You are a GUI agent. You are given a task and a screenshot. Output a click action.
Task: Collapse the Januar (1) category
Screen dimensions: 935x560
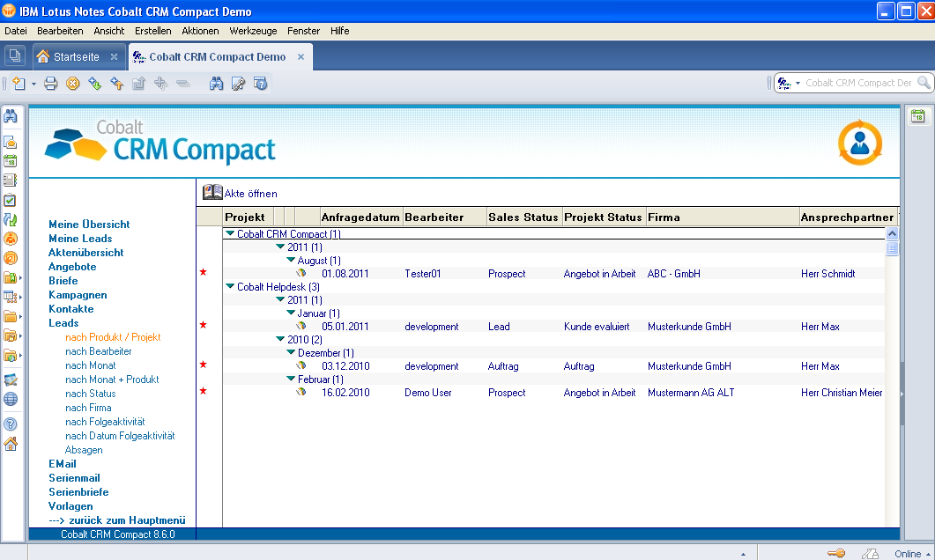coord(291,313)
